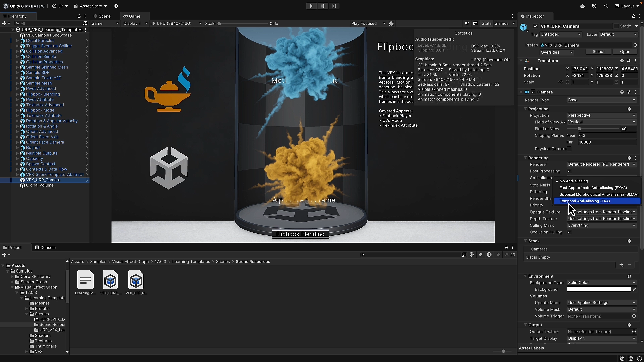Click the global Search magnifier icon
Viewport: 644px width, 362px height.
click(x=606, y=6)
